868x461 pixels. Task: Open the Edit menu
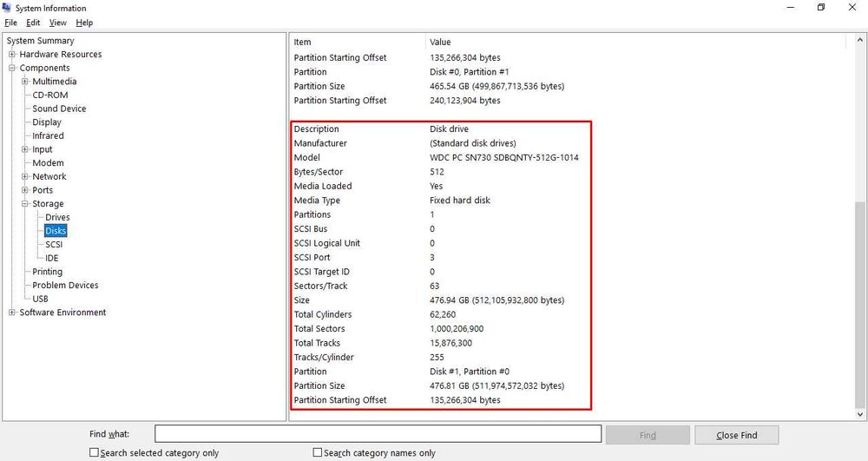point(33,23)
